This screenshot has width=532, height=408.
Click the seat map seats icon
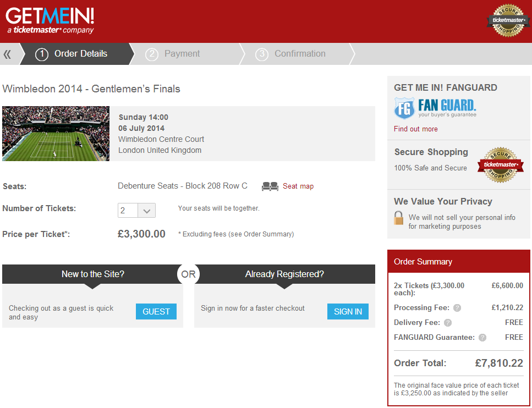pyautogui.click(x=270, y=186)
